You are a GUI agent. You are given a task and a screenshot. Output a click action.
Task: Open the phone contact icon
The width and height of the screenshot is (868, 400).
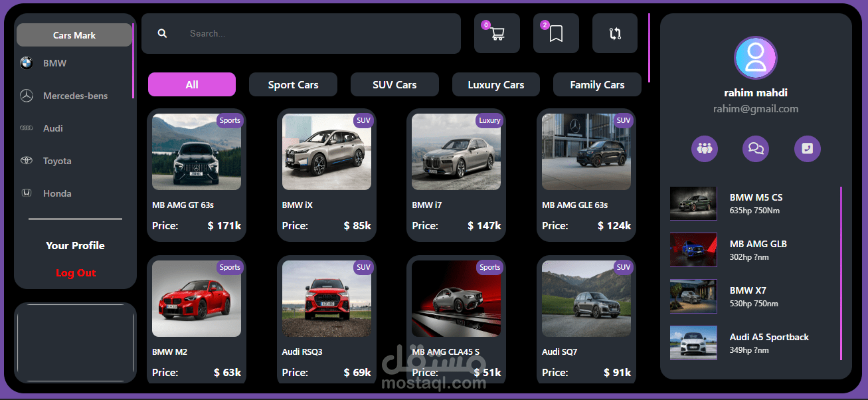(x=808, y=148)
